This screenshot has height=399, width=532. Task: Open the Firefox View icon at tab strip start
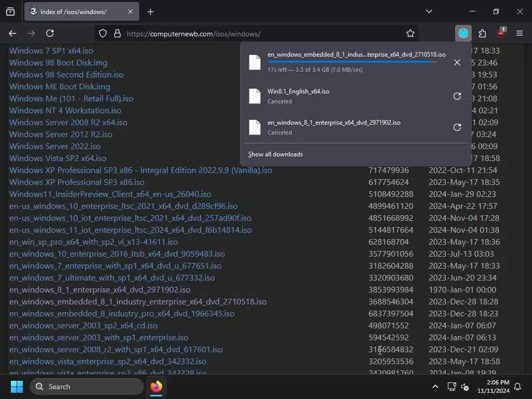(10, 11)
